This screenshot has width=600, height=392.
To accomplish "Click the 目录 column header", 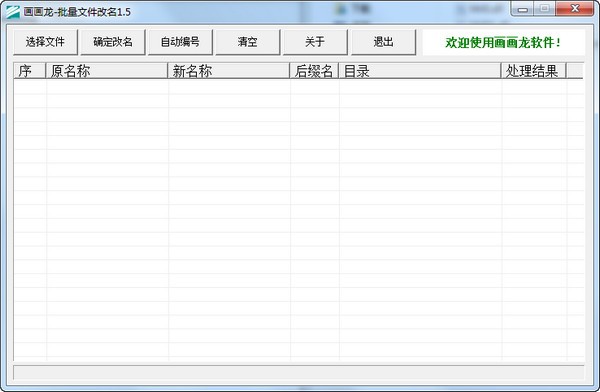I will (420, 71).
